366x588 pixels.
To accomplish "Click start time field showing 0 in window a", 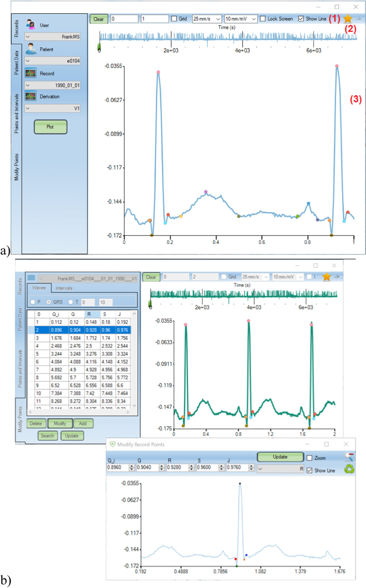I will point(124,19).
